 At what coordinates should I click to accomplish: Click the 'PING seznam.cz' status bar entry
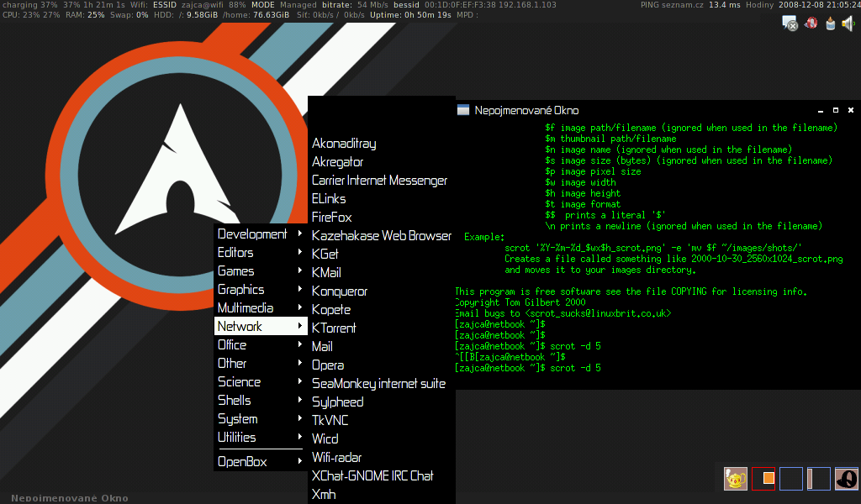click(x=690, y=5)
